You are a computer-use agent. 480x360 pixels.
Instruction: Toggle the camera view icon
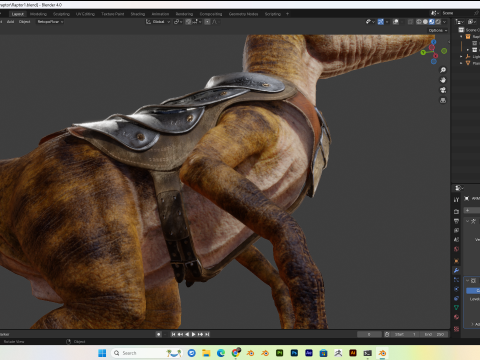coord(443,90)
